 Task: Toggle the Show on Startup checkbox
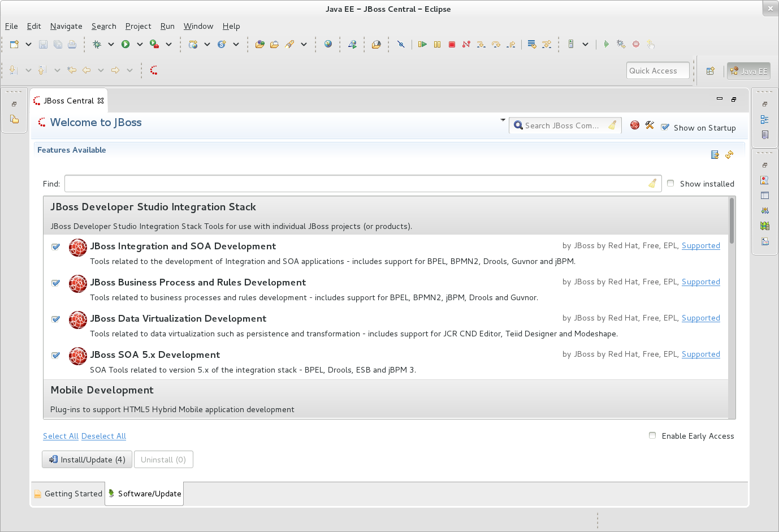[x=665, y=127]
